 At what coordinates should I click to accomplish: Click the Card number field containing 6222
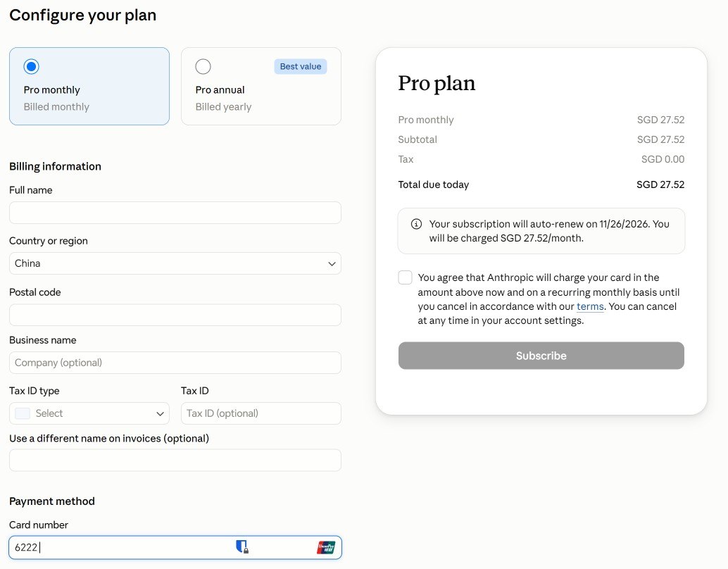pyautogui.click(x=175, y=547)
